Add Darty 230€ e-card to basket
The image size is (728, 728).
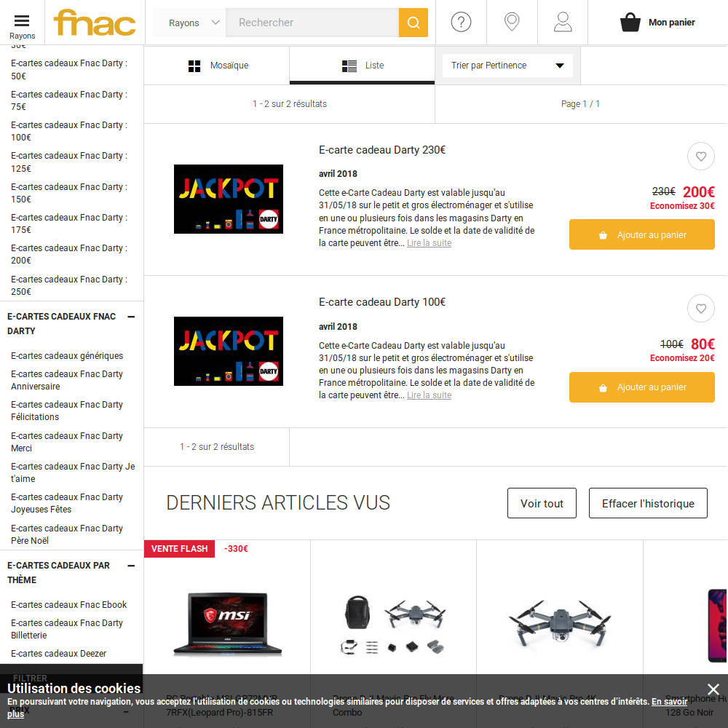click(641, 234)
